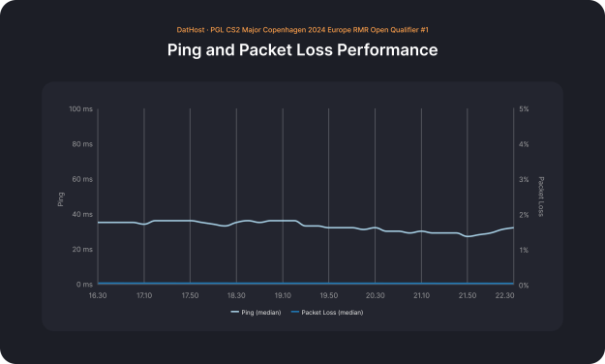Select the 16.30 time axis label
This screenshot has height=364, width=605.
(98, 295)
